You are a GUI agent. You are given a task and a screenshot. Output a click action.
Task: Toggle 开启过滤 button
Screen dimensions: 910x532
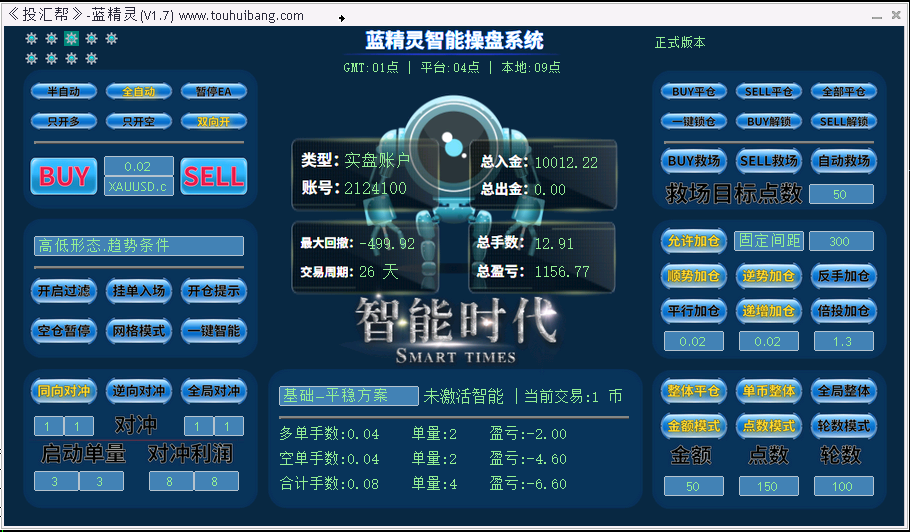pyautogui.click(x=64, y=291)
